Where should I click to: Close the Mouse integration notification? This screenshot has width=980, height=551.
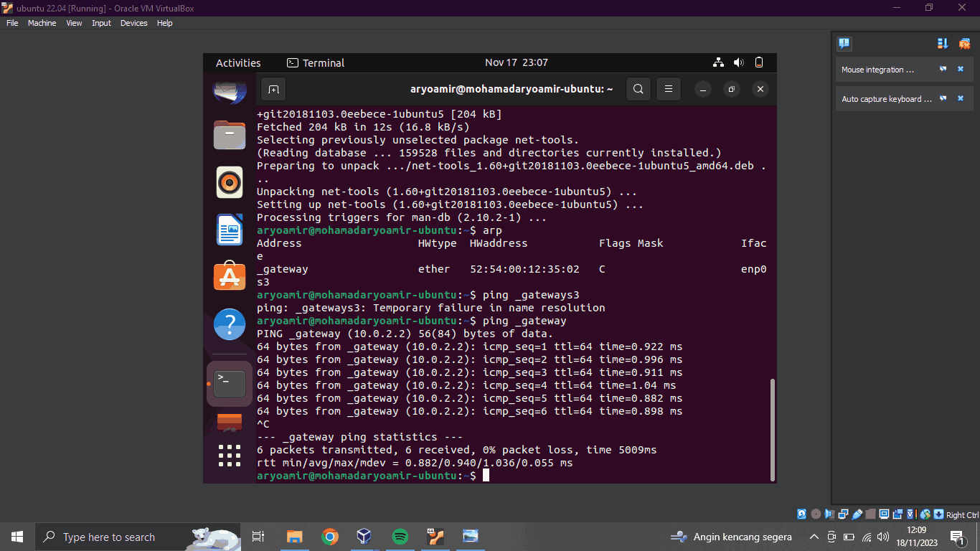[x=961, y=70]
